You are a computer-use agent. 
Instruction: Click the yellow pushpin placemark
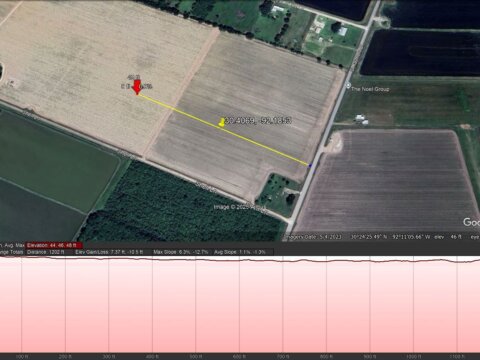tap(221, 122)
